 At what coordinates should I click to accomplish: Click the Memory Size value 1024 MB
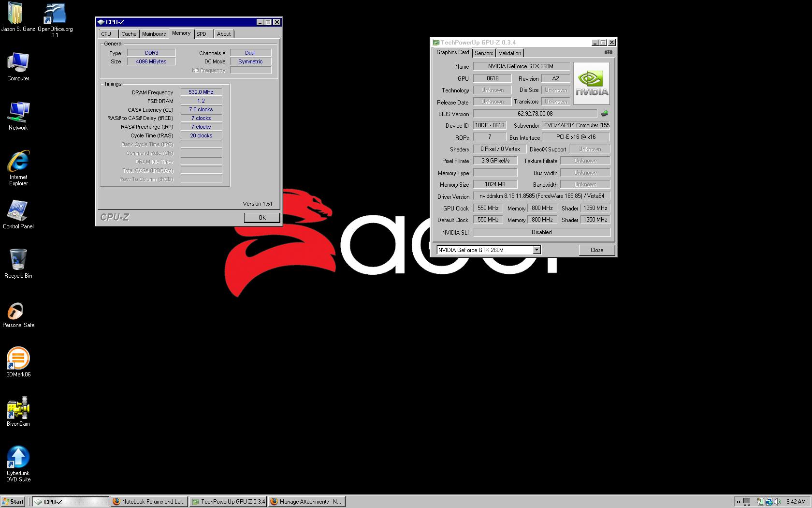(x=495, y=184)
